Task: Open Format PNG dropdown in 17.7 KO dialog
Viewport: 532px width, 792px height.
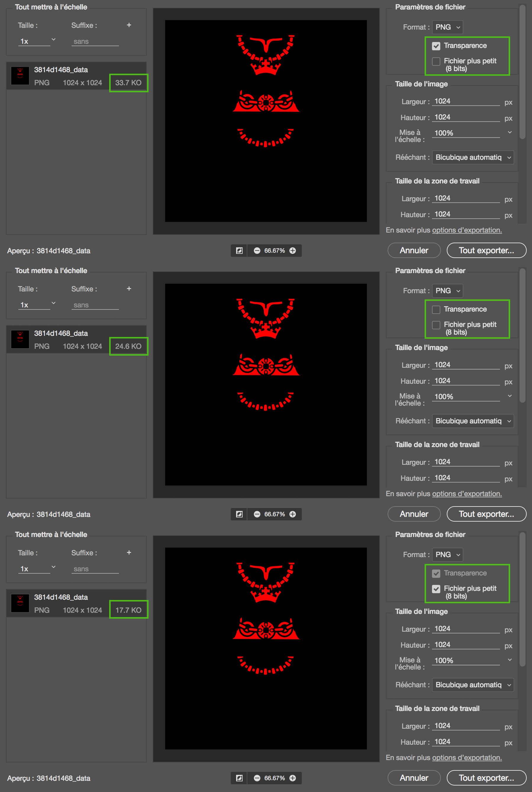Action: [x=447, y=554]
